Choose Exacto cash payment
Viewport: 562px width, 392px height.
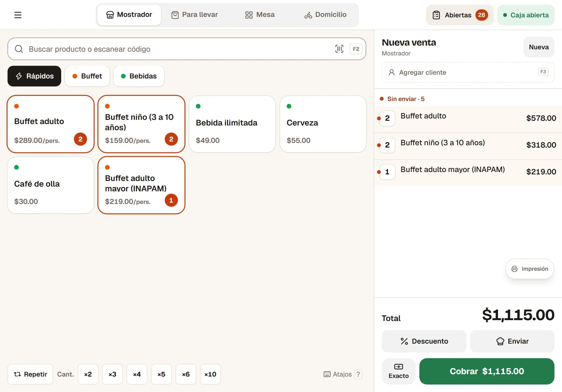coord(398,371)
